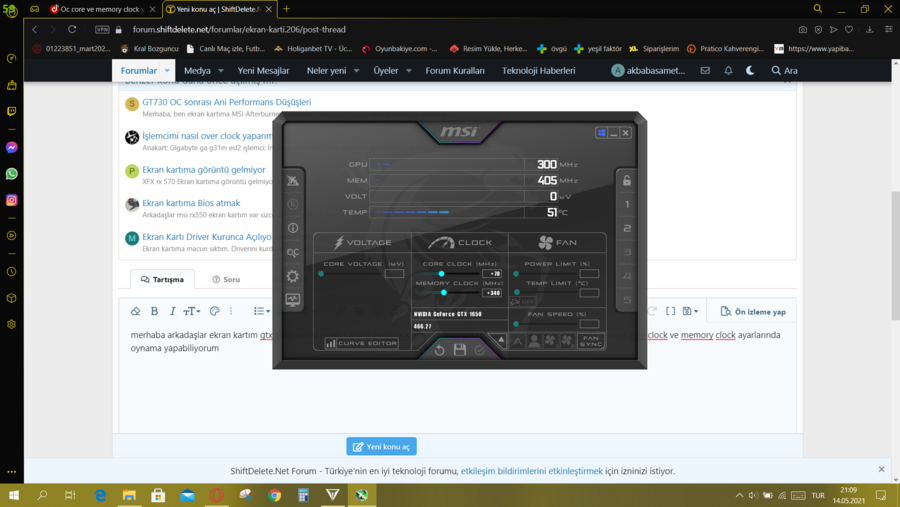Open forum search Ara
900x507 pixels.
(784, 70)
